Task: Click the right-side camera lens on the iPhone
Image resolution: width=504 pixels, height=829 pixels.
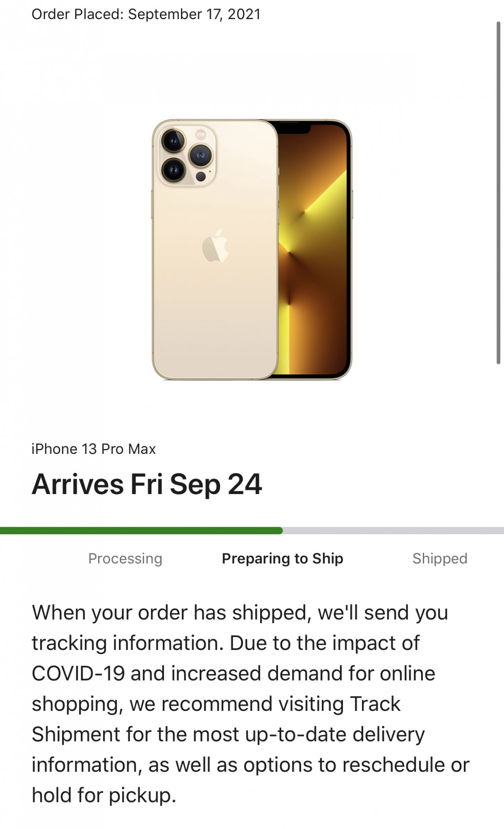Action: coord(201,155)
